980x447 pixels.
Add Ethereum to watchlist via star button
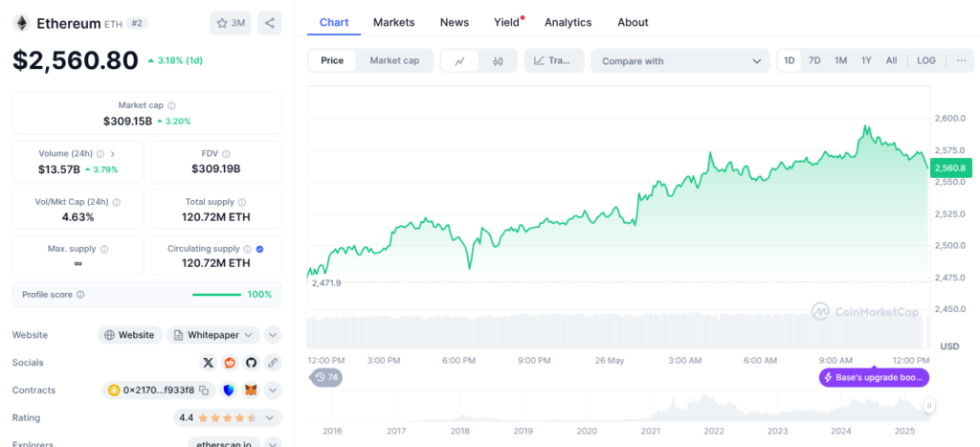coord(231,23)
